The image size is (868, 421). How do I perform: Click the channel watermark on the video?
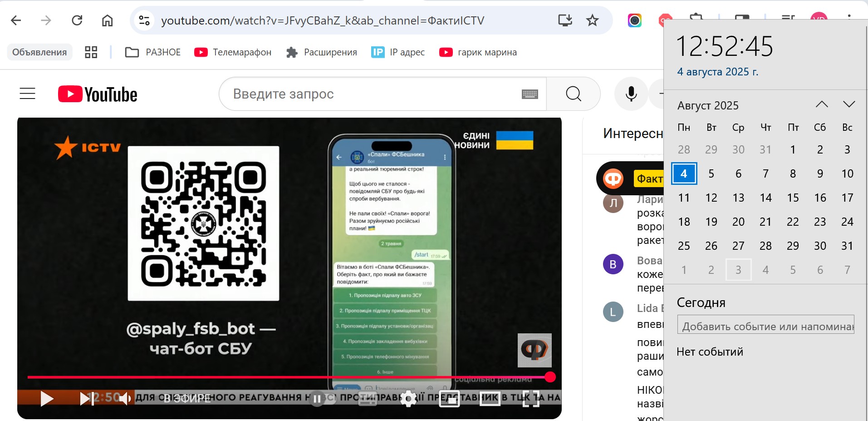pos(535,350)
